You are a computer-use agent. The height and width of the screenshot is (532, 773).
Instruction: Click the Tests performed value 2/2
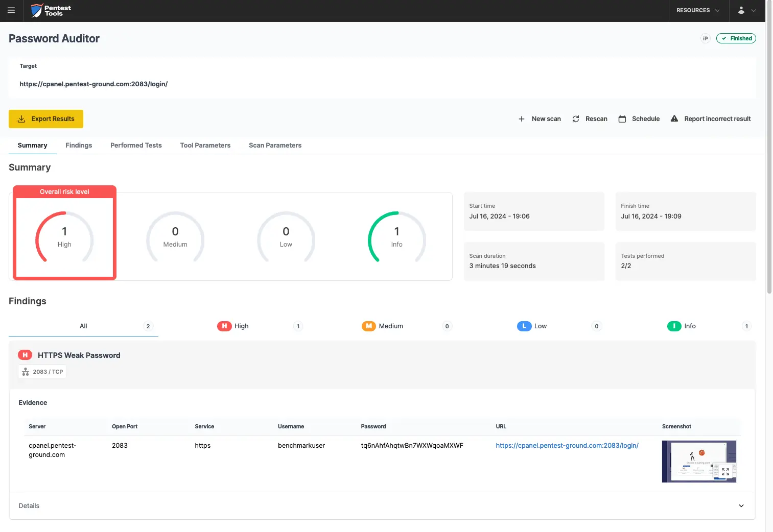click(x=626, y=266)
